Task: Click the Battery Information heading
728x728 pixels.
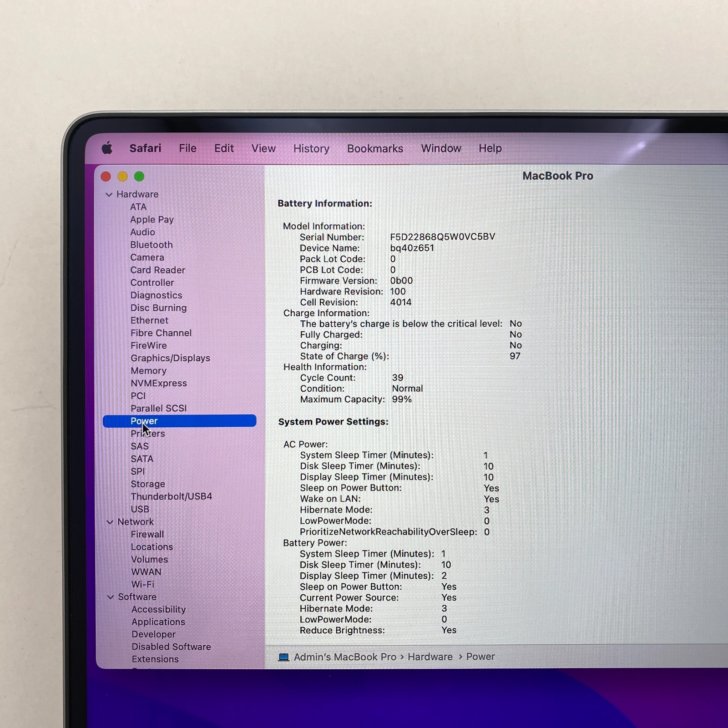Action: coord(325,203)
